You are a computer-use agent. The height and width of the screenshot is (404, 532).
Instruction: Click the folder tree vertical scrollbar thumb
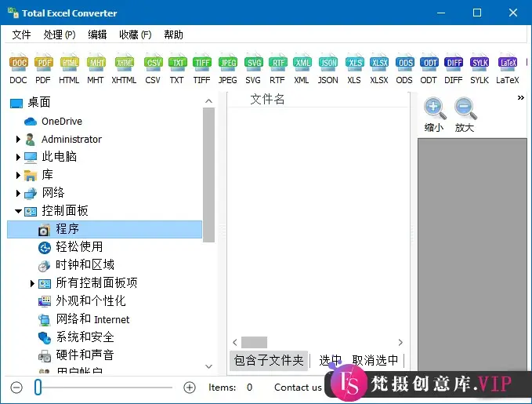pyautogui.click(x=208, y=175)
